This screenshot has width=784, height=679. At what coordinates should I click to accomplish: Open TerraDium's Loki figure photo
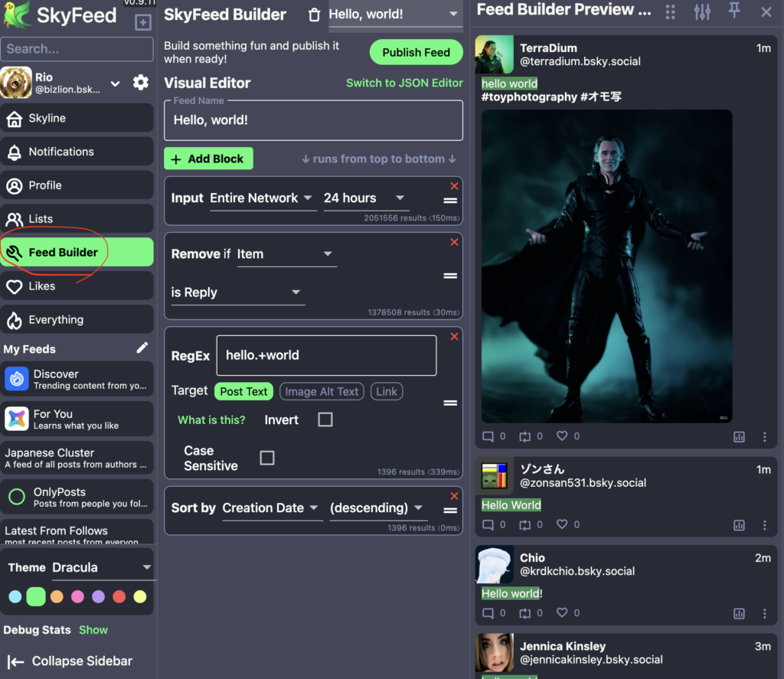tap(606, 266)
